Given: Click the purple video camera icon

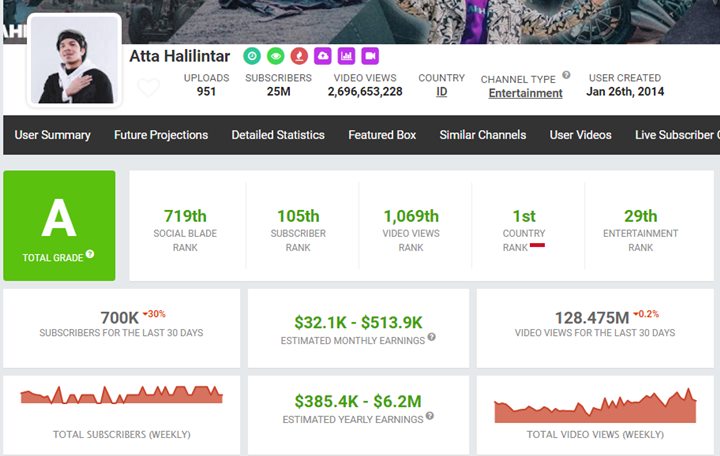Looking at the screenshot, I should coord(370,56).
